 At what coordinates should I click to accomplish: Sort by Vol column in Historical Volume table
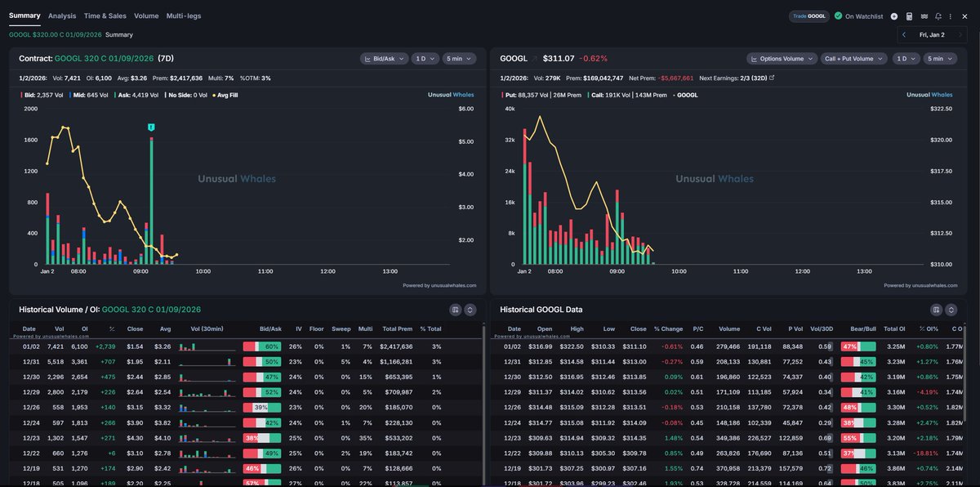tap(59, 328)
